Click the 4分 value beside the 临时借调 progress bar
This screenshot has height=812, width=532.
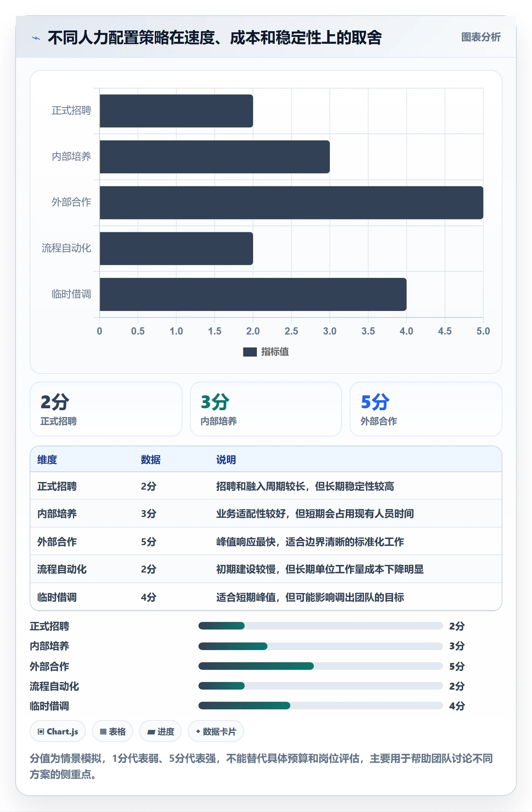pos(457,706)
